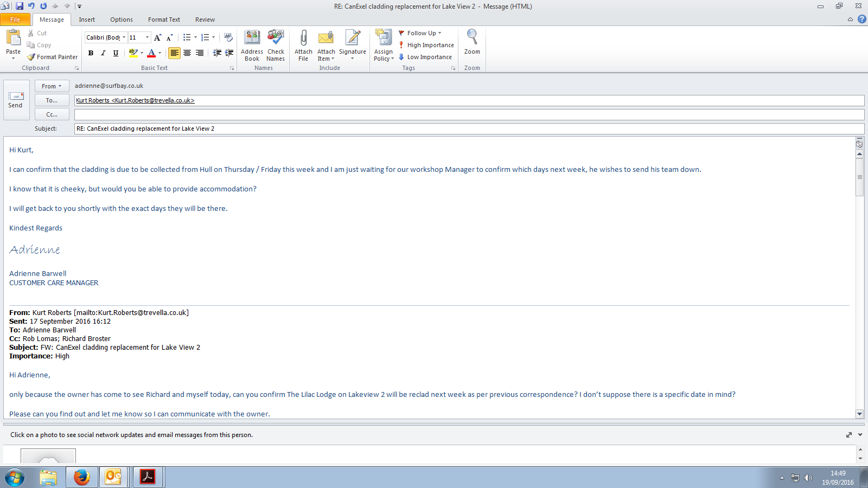Open the Zoom magnifier tool
Screen dimensions: 868x488
click(472, 38)
